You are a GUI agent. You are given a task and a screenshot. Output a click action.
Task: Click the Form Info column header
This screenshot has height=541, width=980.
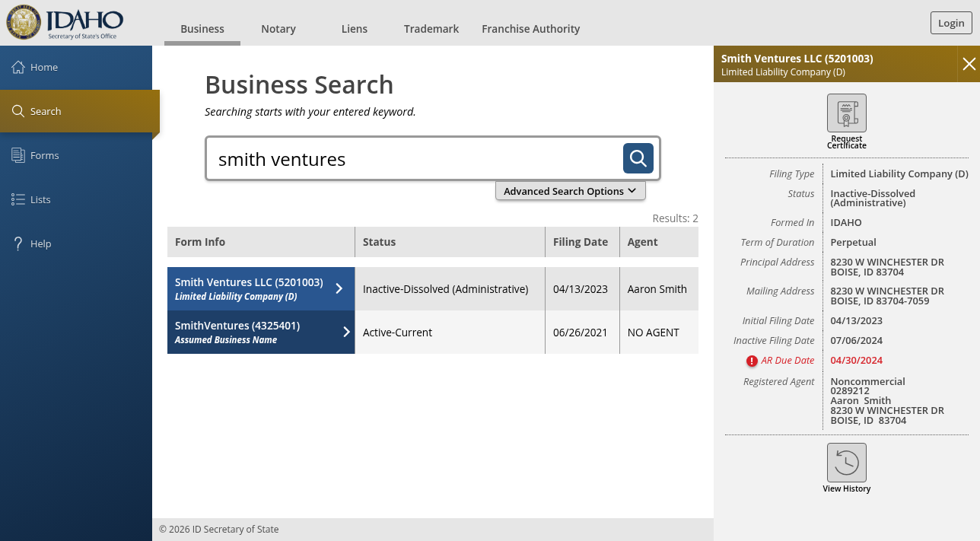(261, 242)
